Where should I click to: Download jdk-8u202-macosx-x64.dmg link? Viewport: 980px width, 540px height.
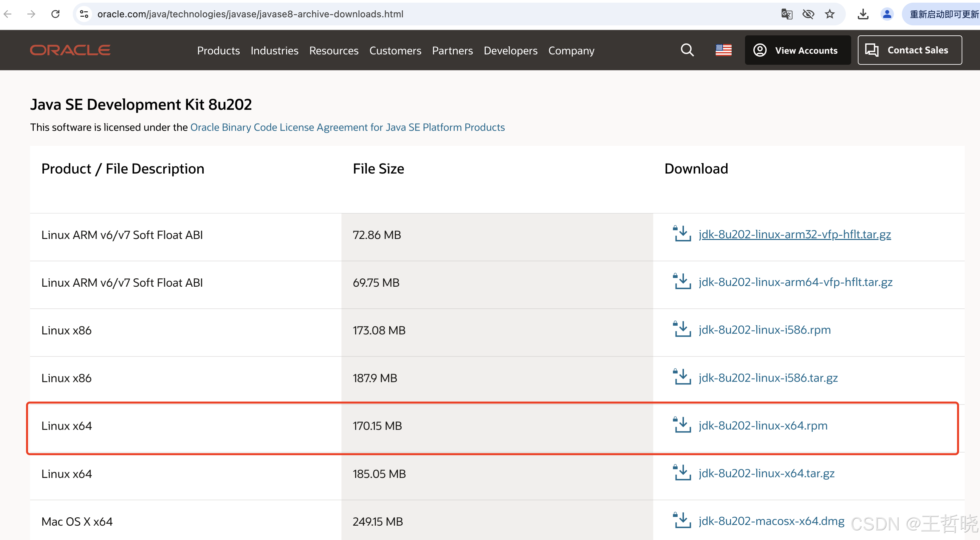tap(771, 521)
